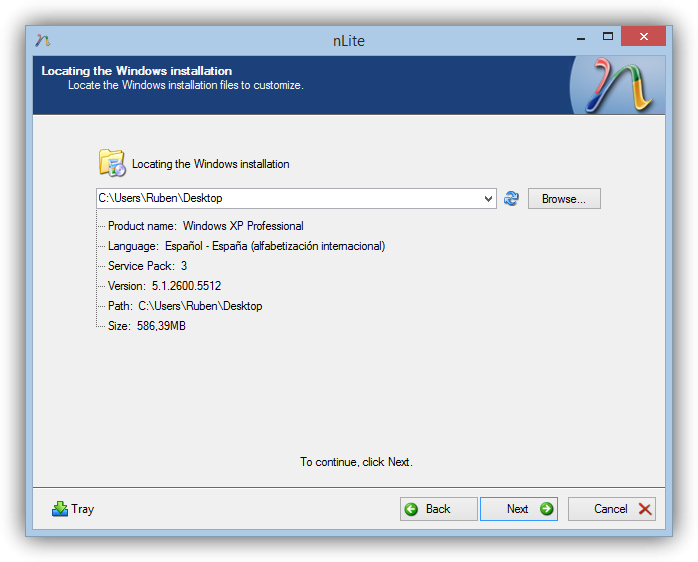Close the nLite window

[x=644, y=37]
